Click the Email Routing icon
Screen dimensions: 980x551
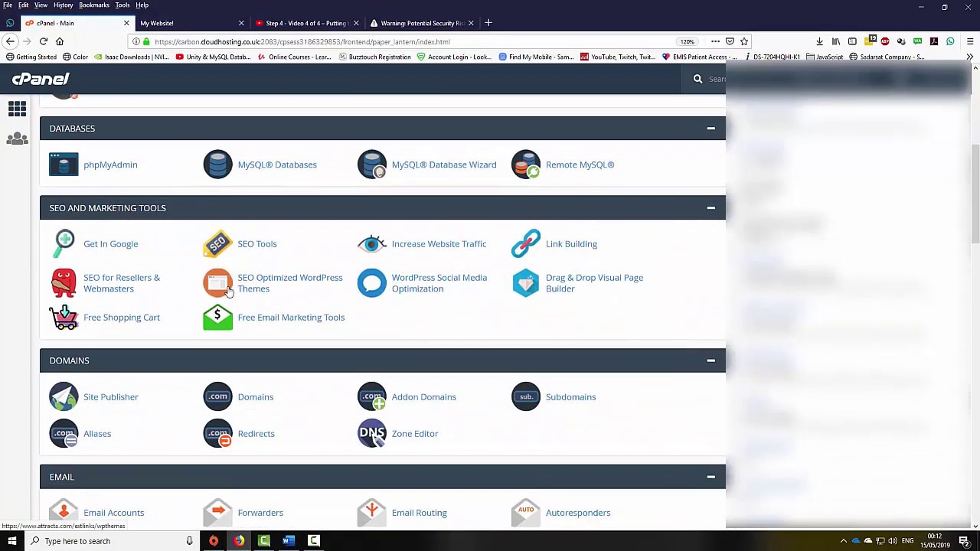tap(372, 512)
